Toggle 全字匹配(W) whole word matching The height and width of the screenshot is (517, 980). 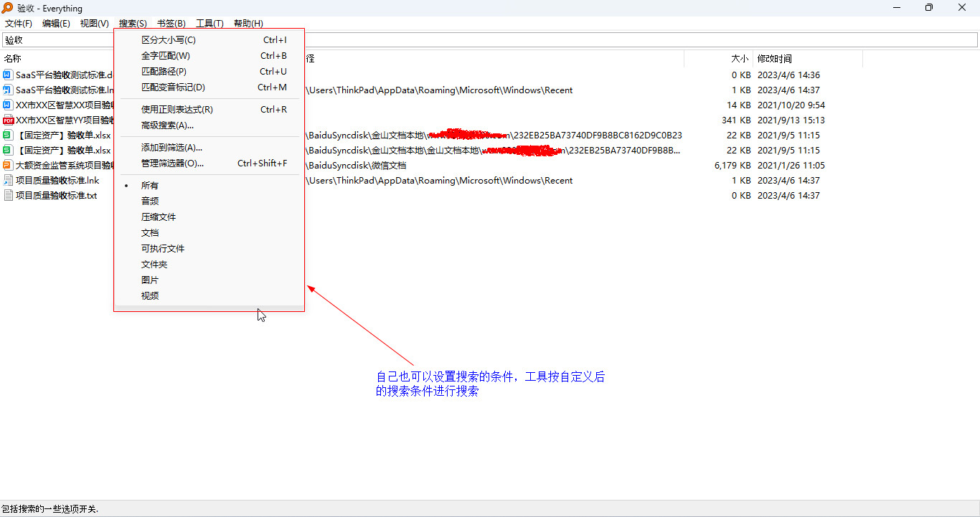[x=209, y=56]
